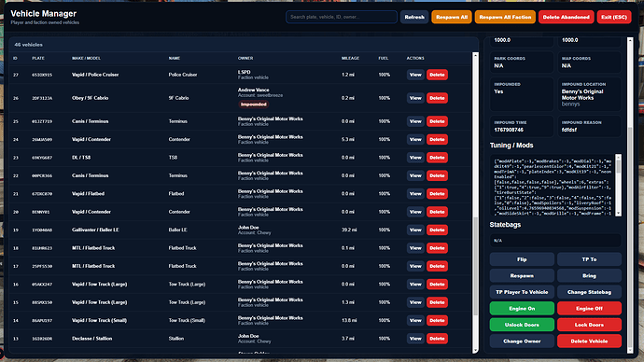
Task: Delete the 9F Cabrio vehicle
Action: [x=437, y=98]
